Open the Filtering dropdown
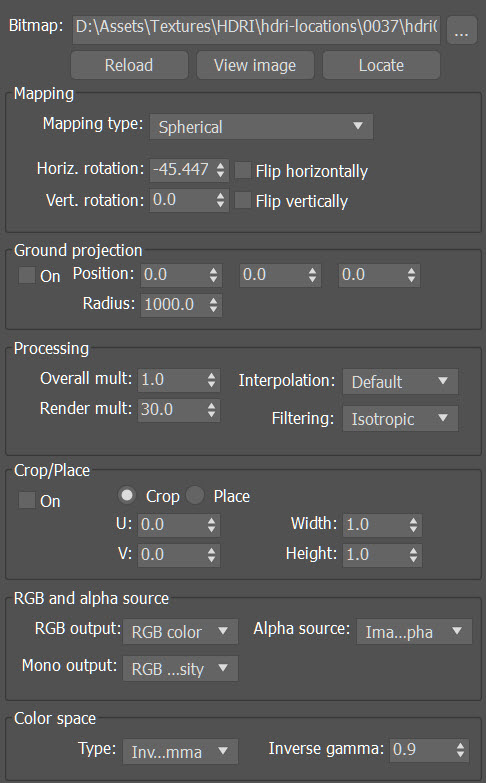Screen dimensions: 486x783 (400, 418)
